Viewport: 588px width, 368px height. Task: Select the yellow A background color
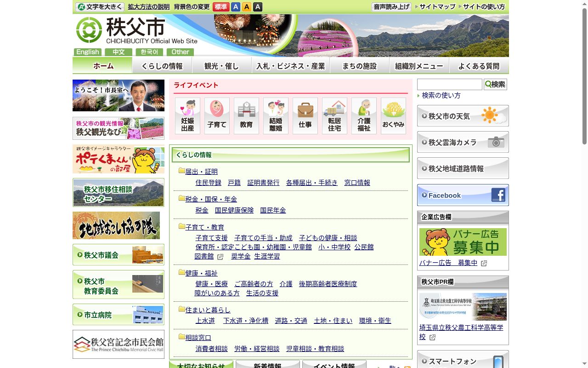(x=247, y=7)
